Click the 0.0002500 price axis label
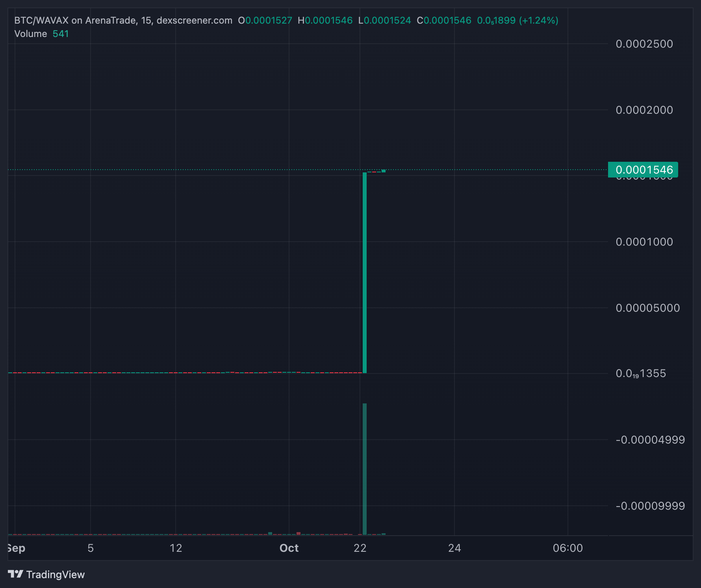701x588 pixels. (x=644, y=44)
